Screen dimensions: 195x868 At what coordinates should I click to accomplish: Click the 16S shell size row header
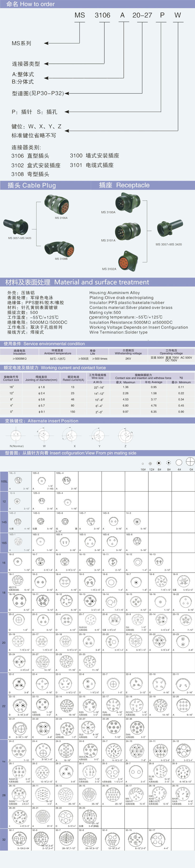pyautogui.click(x=4, y=542)
